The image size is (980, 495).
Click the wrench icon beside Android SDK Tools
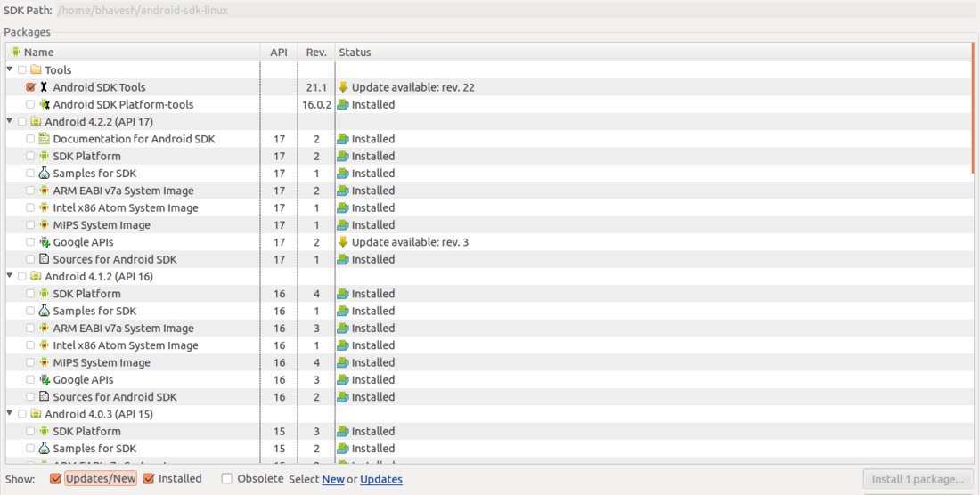click(x=44, y=87)
